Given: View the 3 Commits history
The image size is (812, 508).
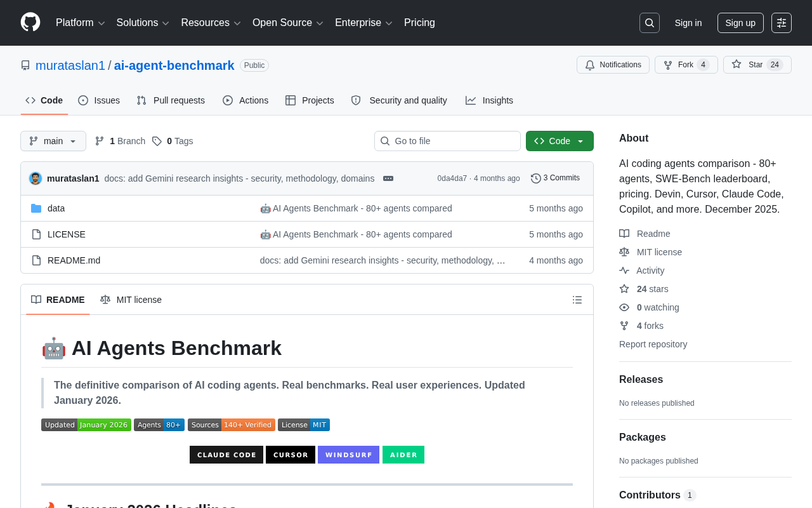Looking at the screenshot, I should (555, 178).
